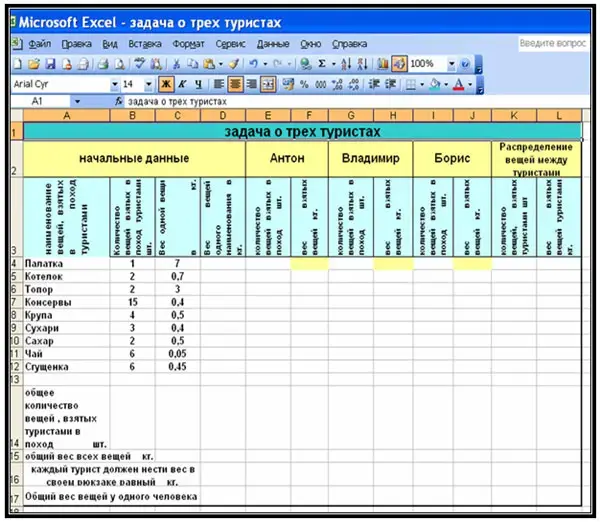Click the AutoSum sigma icon
This screenshot has width=600, height=522.
[x=321, y=64]
